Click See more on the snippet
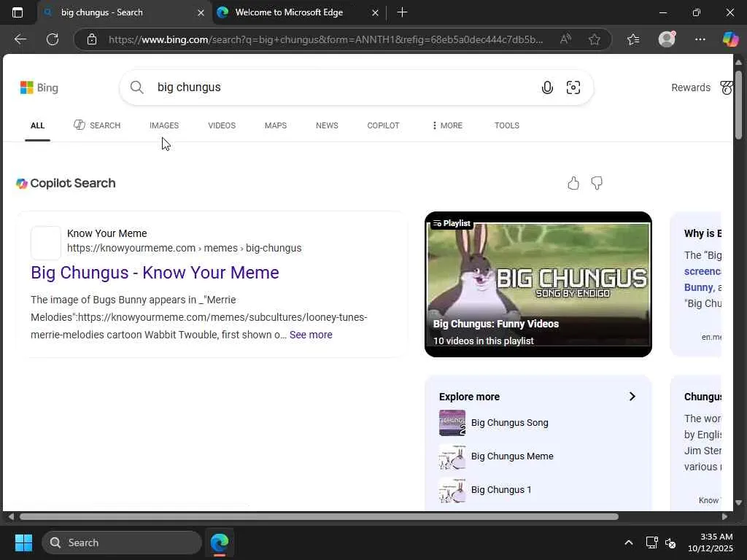This screenshot has height=560, width=747. pyautogui.click(x=311, y=335)
